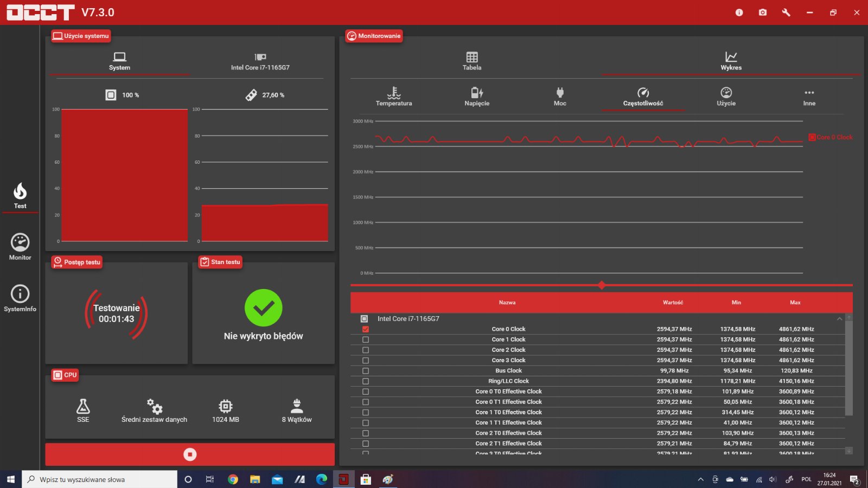This screenshot has height=488, width=868.
Task: Click the green no-errors checkmark
Action: click(x=264, y=308)
